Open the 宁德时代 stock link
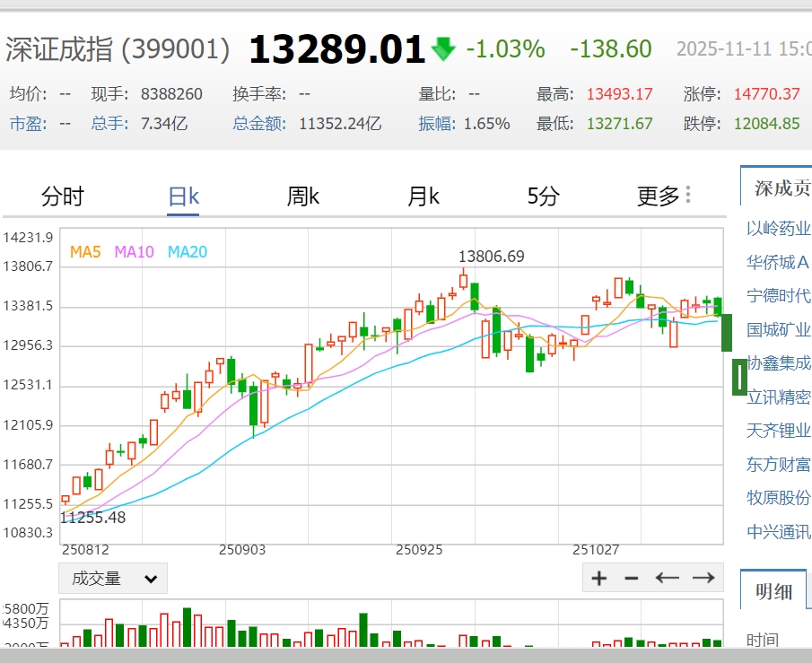812x663 pixels. coord(778,295)
